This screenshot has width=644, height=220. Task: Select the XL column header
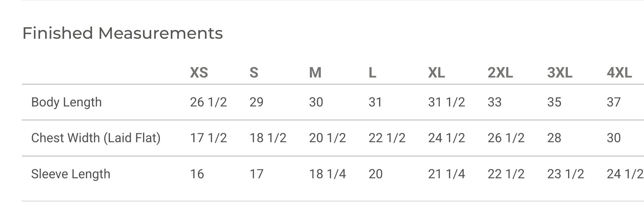coord(436,73)
